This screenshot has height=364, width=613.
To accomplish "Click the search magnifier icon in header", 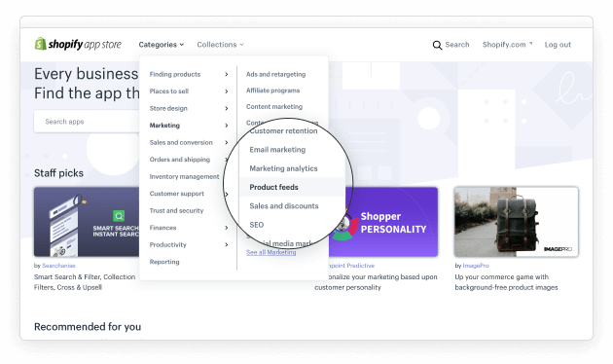I will (x=437, y=45).
